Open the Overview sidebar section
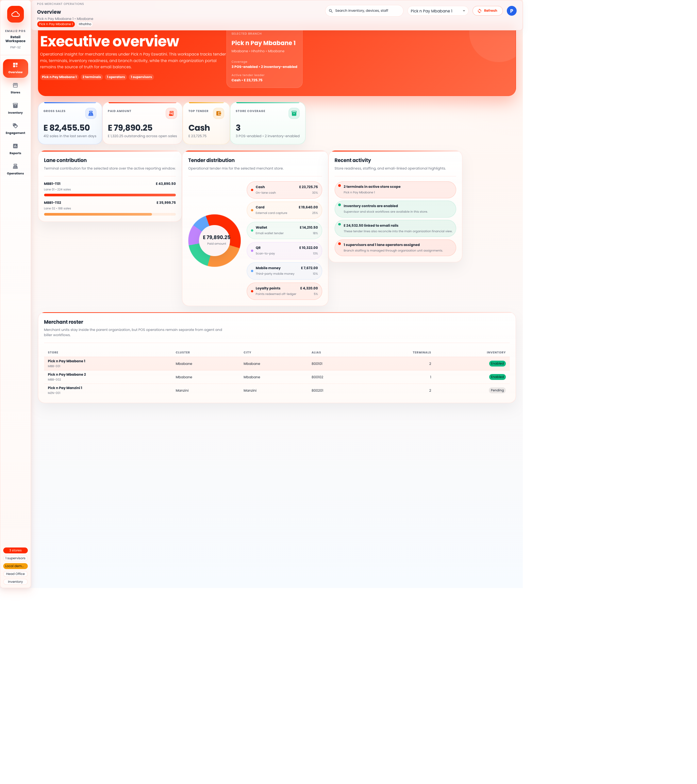 [15, 68]
